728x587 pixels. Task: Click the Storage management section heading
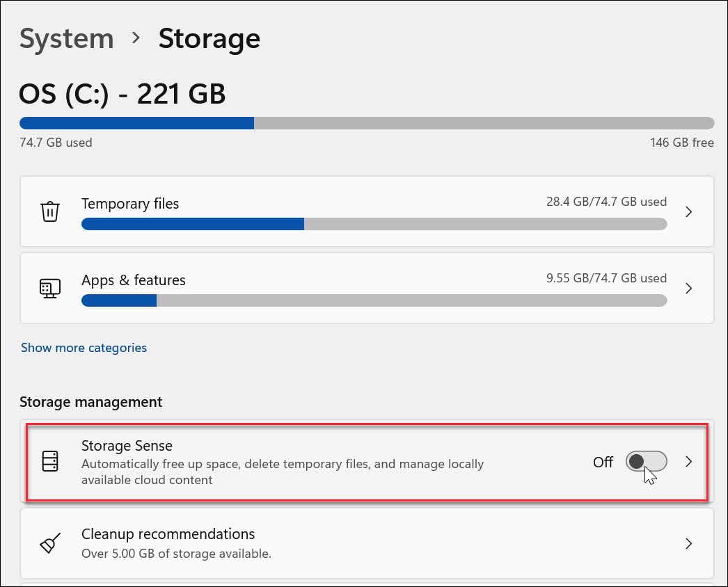(x=90, y=402)
